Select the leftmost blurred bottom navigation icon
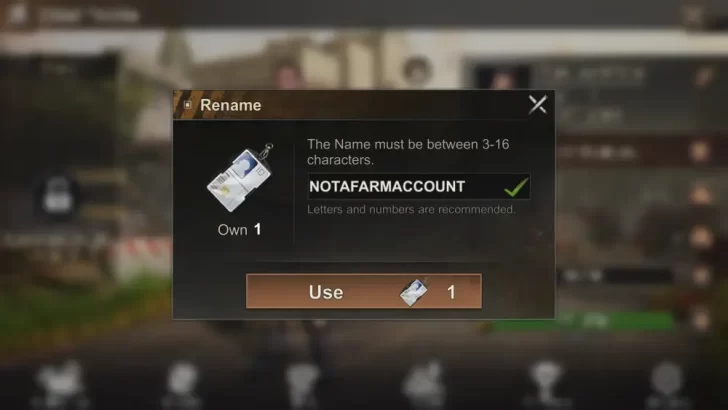 coord(60,383)
